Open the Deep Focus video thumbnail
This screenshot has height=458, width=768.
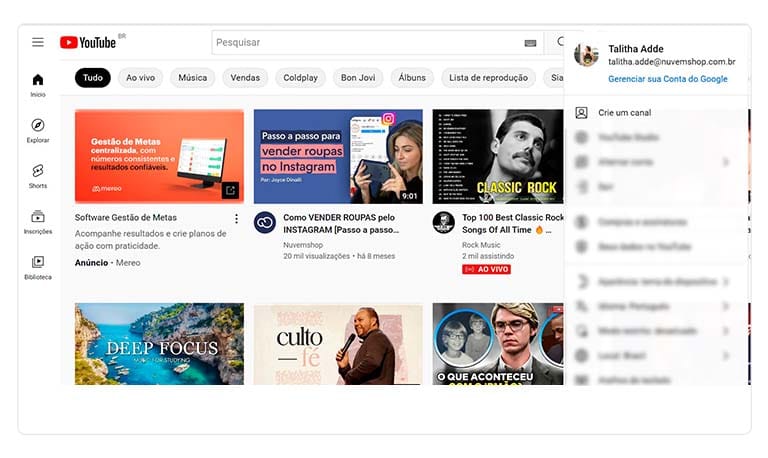coord(159,343)
